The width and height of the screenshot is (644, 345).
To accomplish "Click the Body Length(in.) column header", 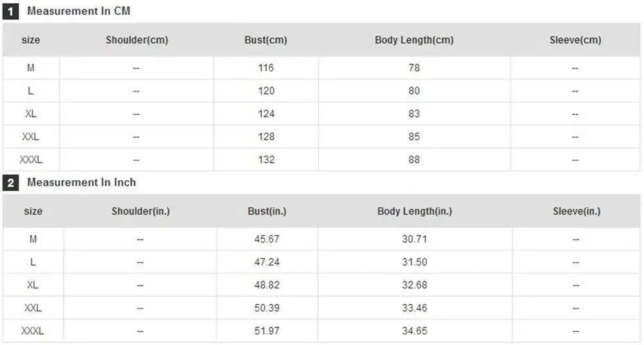I will point(414,211).
